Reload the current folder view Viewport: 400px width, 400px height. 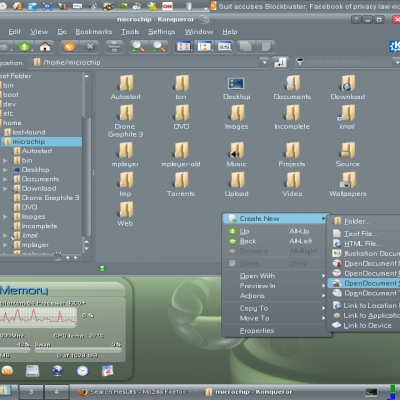pyautogui.click(x=69, y=47)
